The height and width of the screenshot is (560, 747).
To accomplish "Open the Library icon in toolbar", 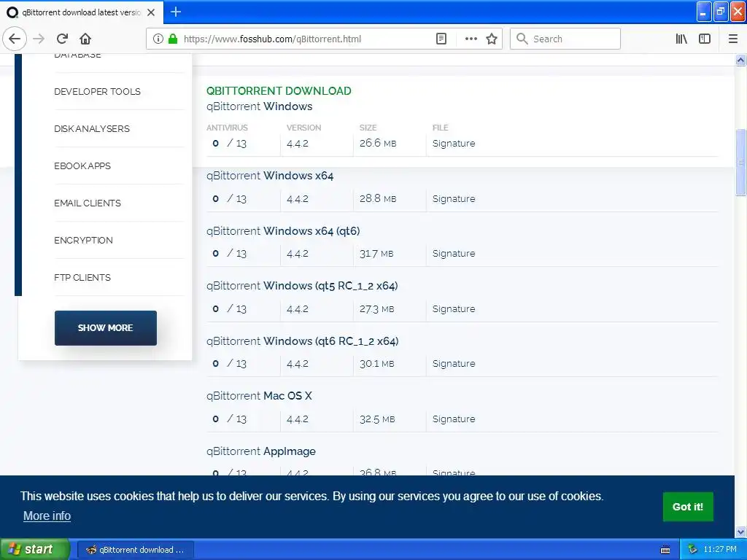I will (681, 39).
